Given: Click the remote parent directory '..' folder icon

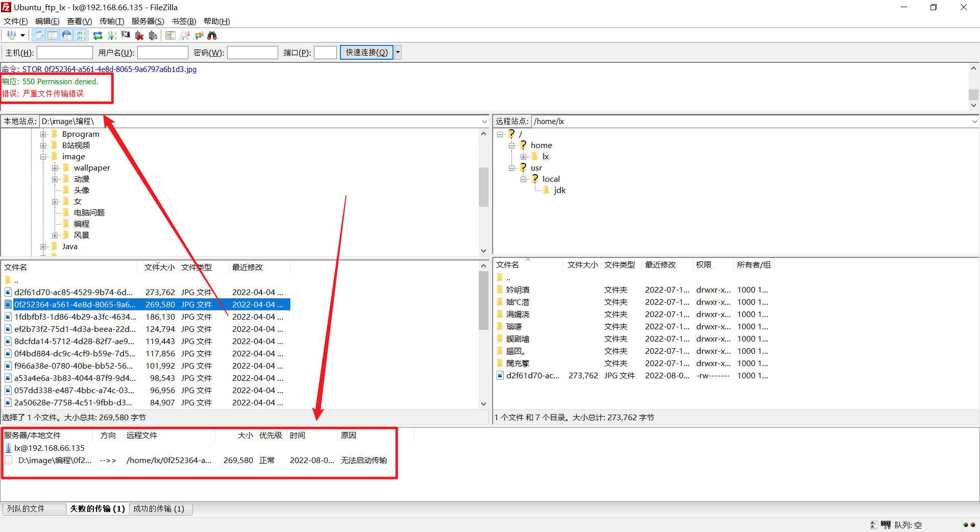Looking at the screenshot, I should point(500,277).
